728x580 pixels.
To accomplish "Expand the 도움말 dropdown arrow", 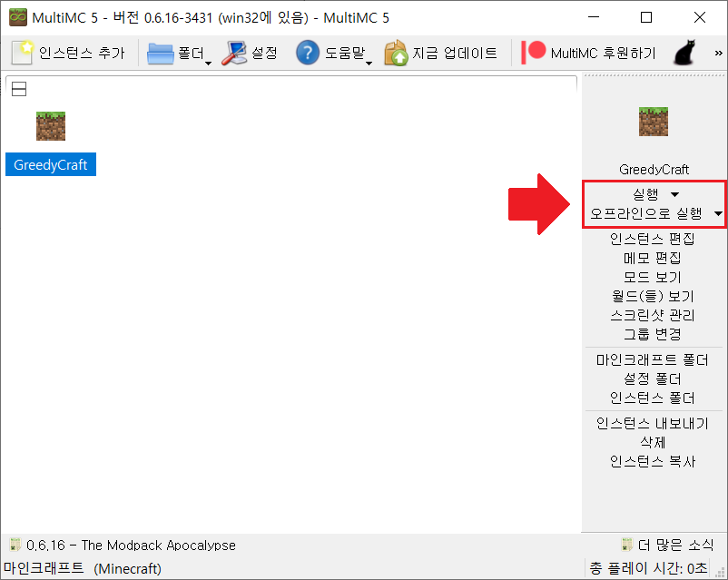I will (369, 64).
